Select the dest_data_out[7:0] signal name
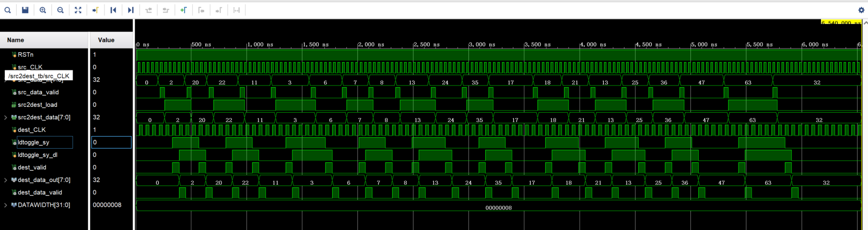 44,180
